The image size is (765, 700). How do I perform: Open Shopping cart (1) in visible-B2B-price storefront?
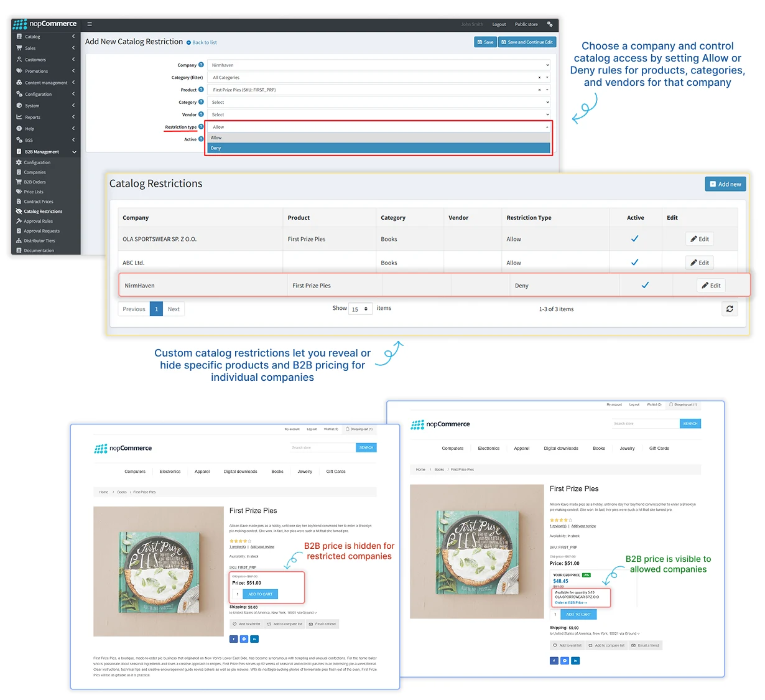coord(683,404)
